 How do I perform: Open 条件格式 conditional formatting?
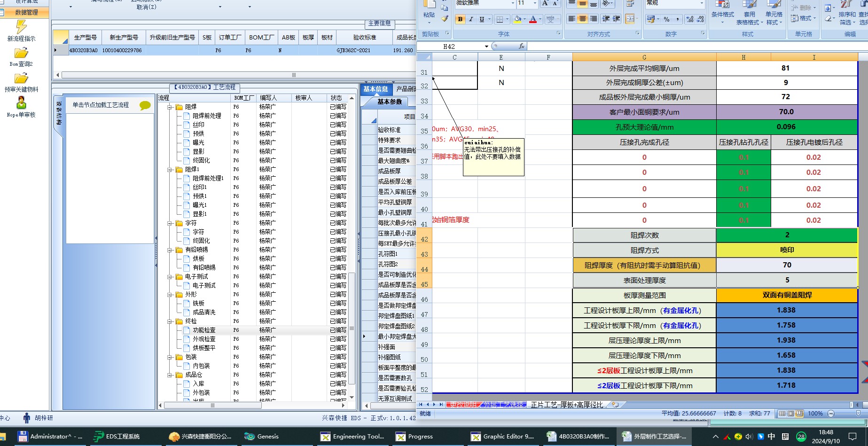(722, 13)
